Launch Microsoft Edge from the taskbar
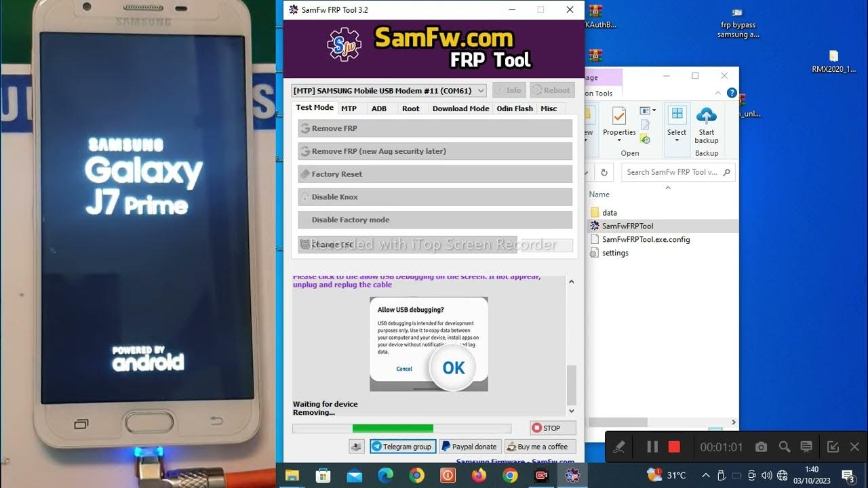Viewport: 868px width, 488px height. click(385, 476)
